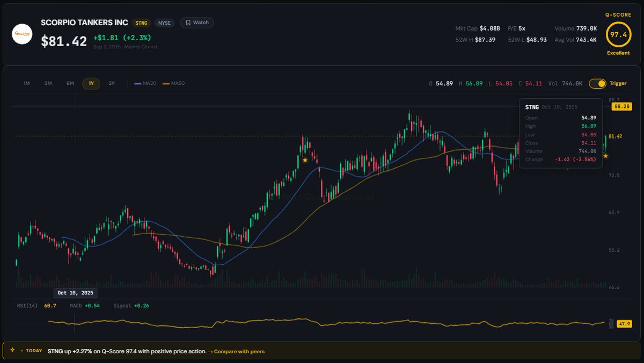Click the SCORPIO TANKERS INC title

coord(84,23)
